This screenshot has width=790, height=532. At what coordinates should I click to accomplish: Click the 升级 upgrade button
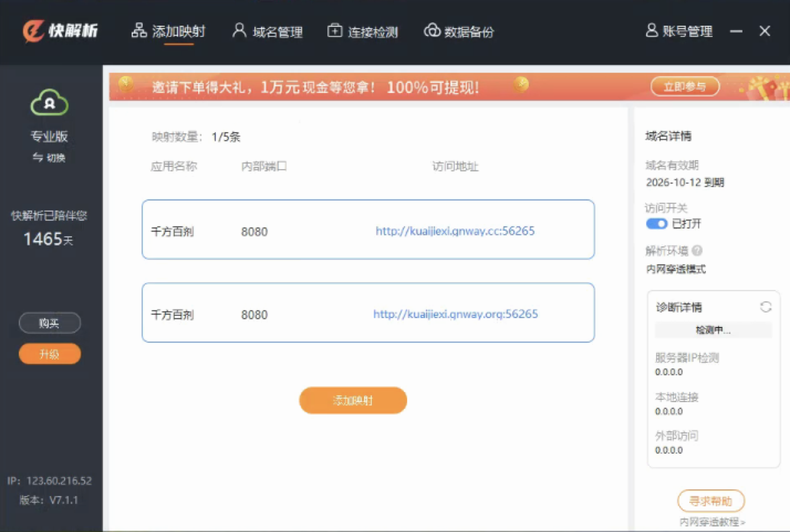pos(49,354)
